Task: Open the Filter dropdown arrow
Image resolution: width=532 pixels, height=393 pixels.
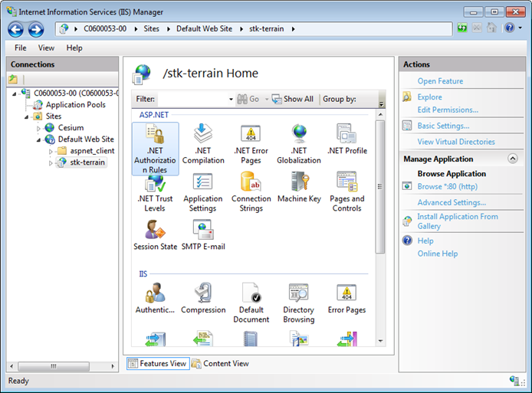Action: (231, 100)
